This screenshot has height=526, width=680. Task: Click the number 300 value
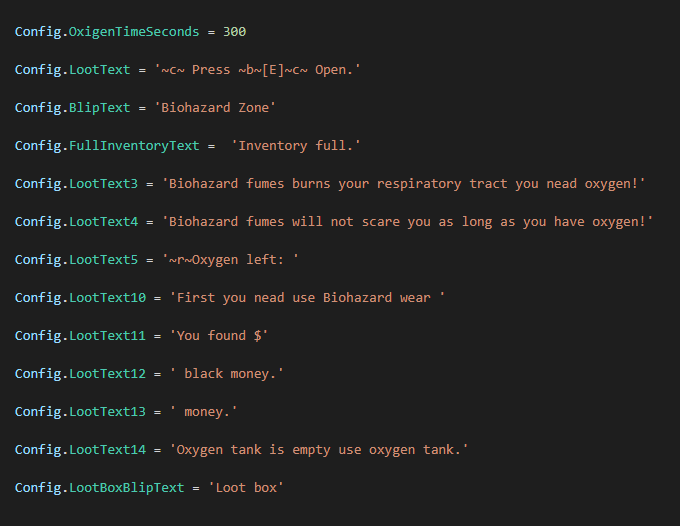(x=235, y=32)
